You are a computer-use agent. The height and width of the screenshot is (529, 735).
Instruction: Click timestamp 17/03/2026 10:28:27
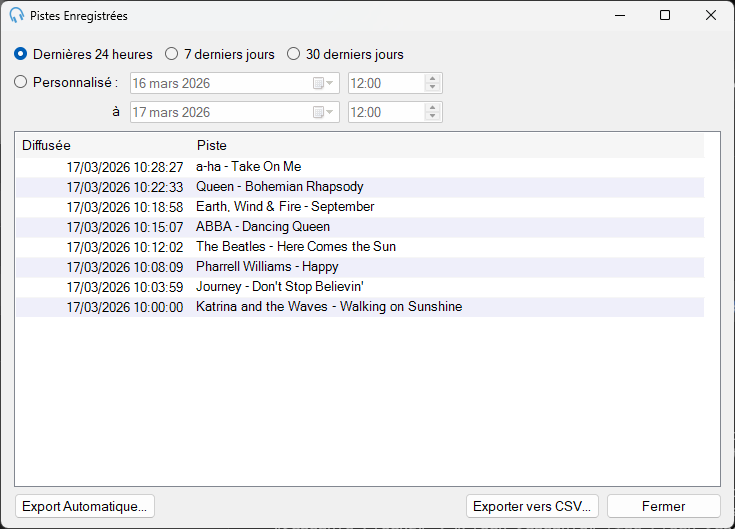(125, 167)
